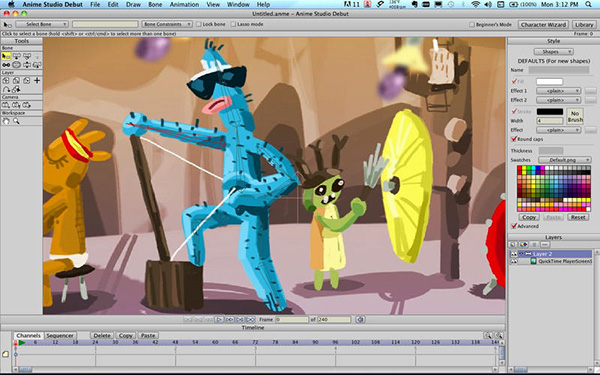Click the No Brush button
Screen dimensions: 600x375
point(575,116)
